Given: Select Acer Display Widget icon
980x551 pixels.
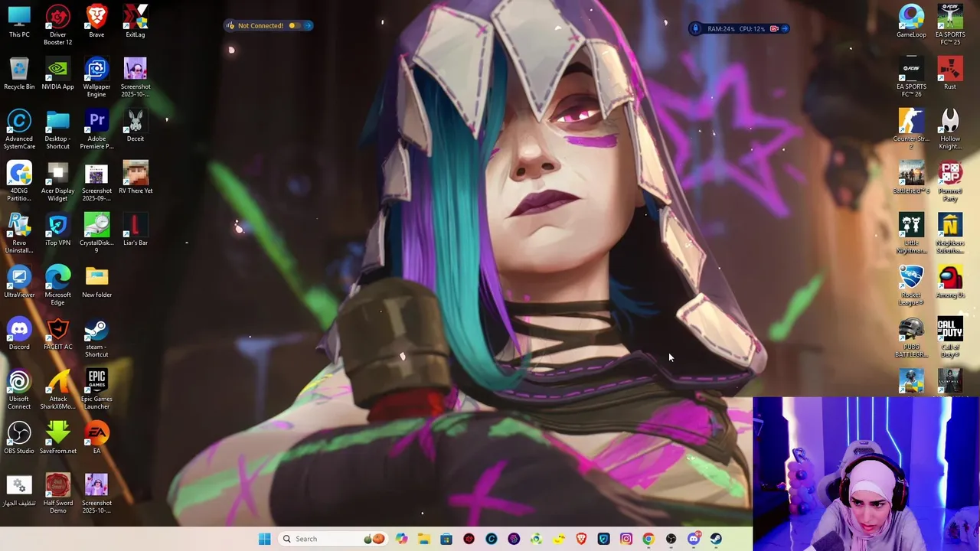Looking at the screenshot, I should [57, 181].
